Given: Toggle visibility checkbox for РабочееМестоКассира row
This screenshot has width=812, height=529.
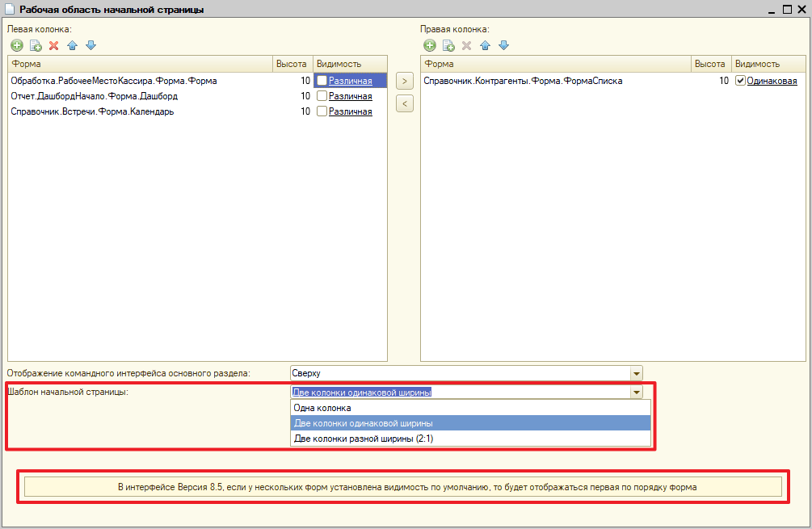Looking at the screenshot, I should (x=322, y=81).
